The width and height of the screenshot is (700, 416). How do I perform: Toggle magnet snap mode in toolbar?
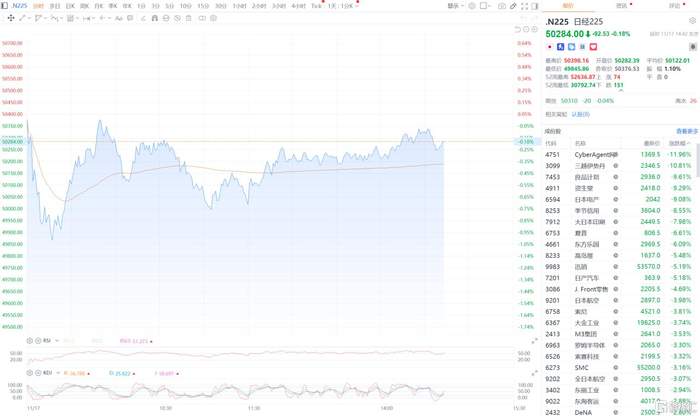154,18
